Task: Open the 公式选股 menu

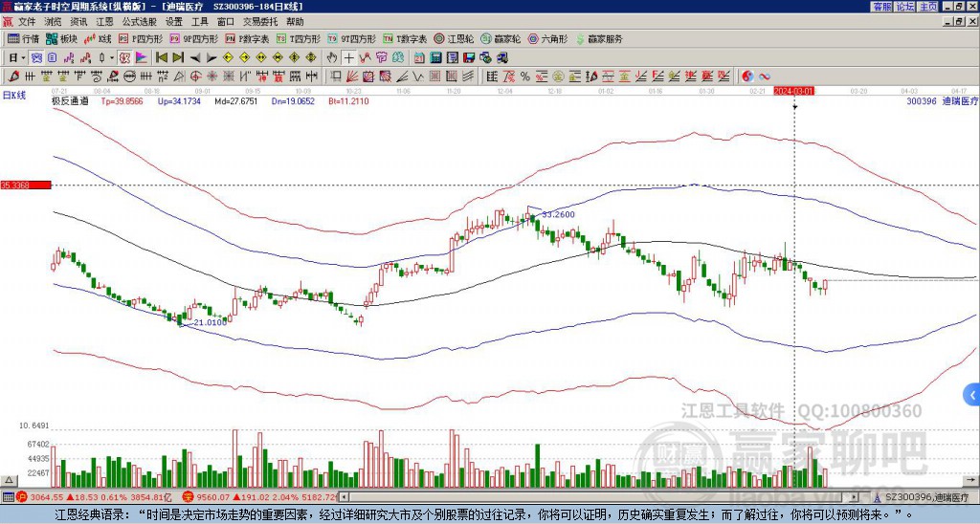Action: pyautogui.click(x=140, y=22)
